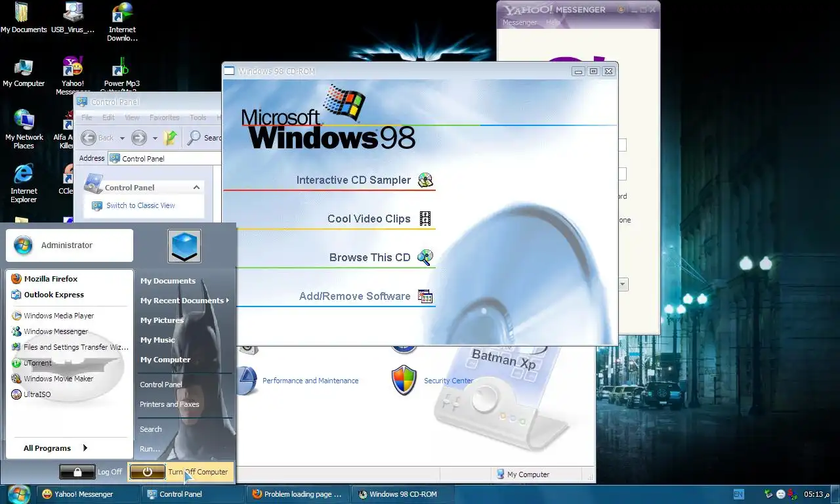Open Favorites menu in Control Panel
The image size is (840, 504).
[164, 117]
